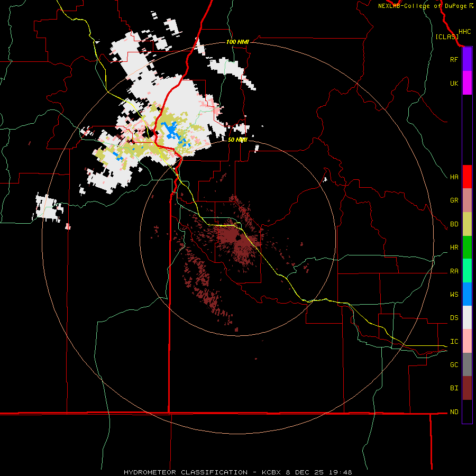Screen dimensions: 476x476
Task: Click the brown BI legend color swatch
Action: [x=467, y=388]
